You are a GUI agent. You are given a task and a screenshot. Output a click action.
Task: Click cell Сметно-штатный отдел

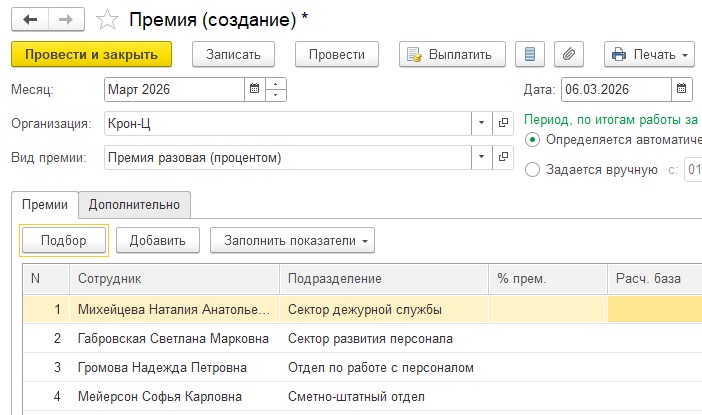click(x=384, y=397)
